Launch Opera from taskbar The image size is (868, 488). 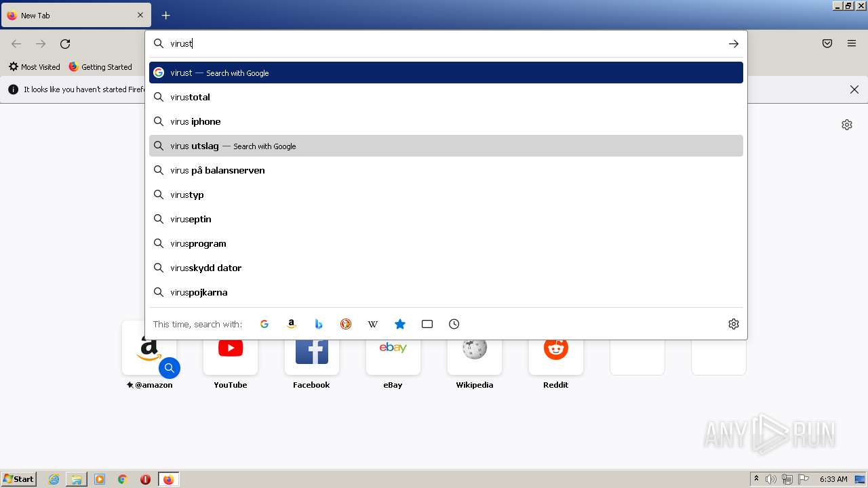(x=145, y=479)
